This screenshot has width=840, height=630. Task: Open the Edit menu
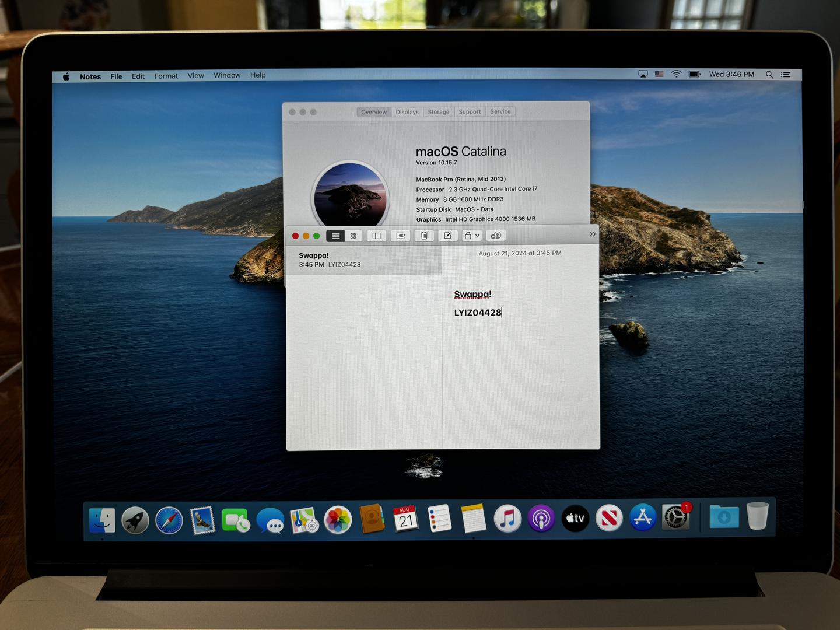point(138,76)
